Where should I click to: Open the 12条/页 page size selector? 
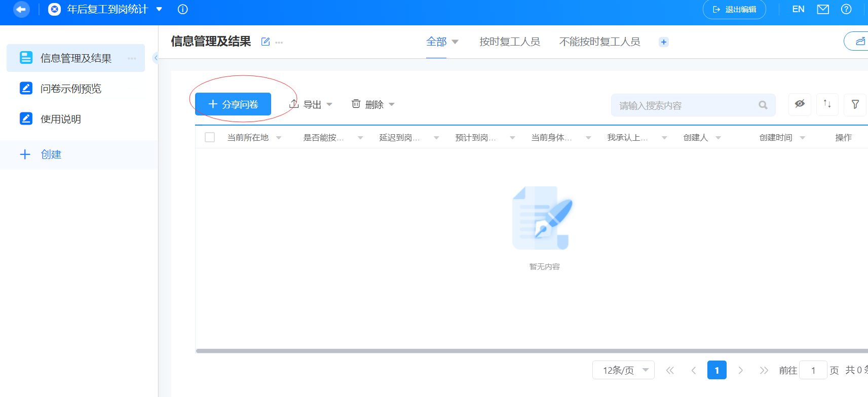(623, 370)
